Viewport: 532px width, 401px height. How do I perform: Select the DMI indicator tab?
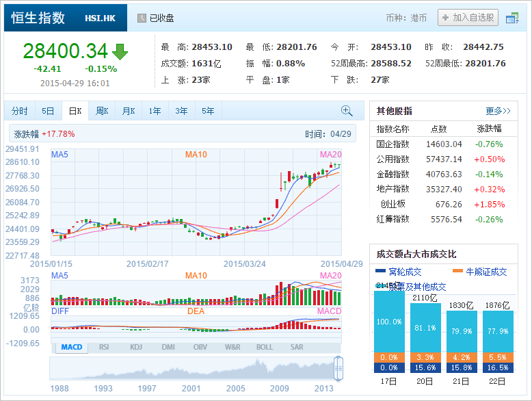[x=168, y=347]
